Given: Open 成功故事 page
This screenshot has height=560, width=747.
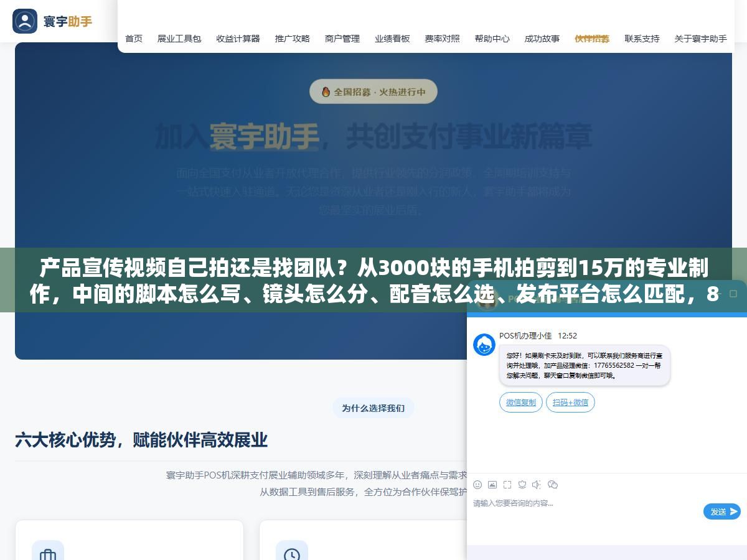Looking at the screenshot, I should point(542,39).
